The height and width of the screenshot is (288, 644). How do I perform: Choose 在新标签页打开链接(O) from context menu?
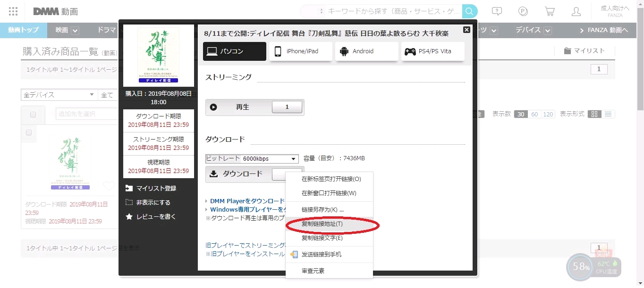click(330, 179)
